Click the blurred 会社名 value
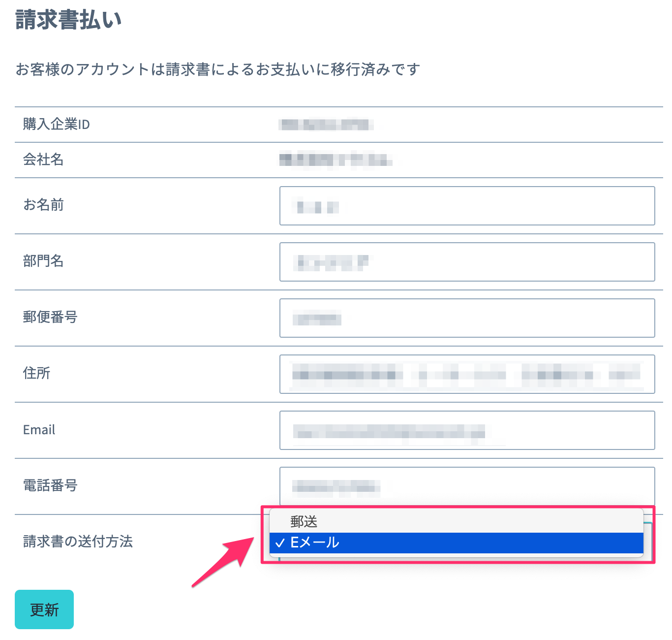 point(336,160)
